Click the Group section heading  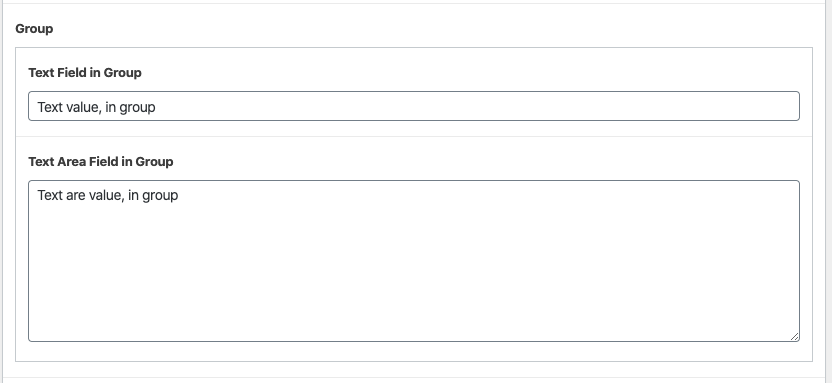34,29
